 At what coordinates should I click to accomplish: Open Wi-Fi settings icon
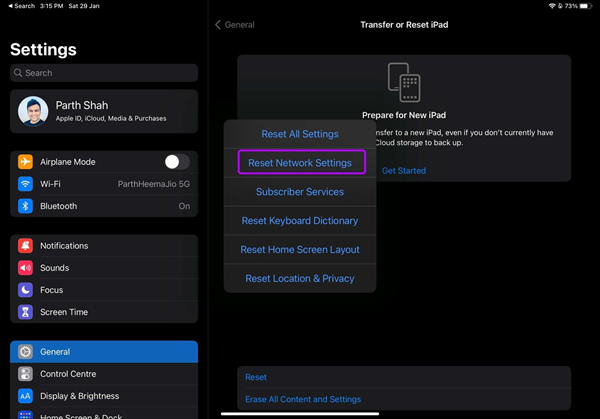(x=25, y=184)
